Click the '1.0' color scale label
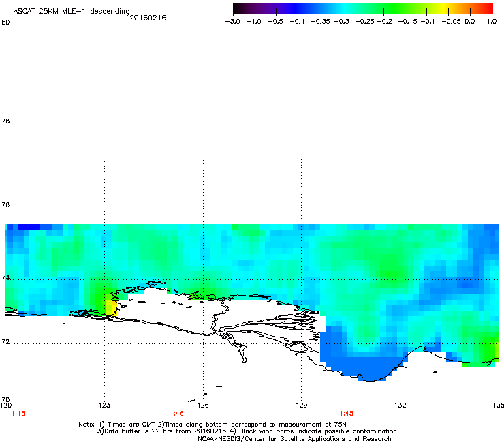 click(x=492, y=22)
